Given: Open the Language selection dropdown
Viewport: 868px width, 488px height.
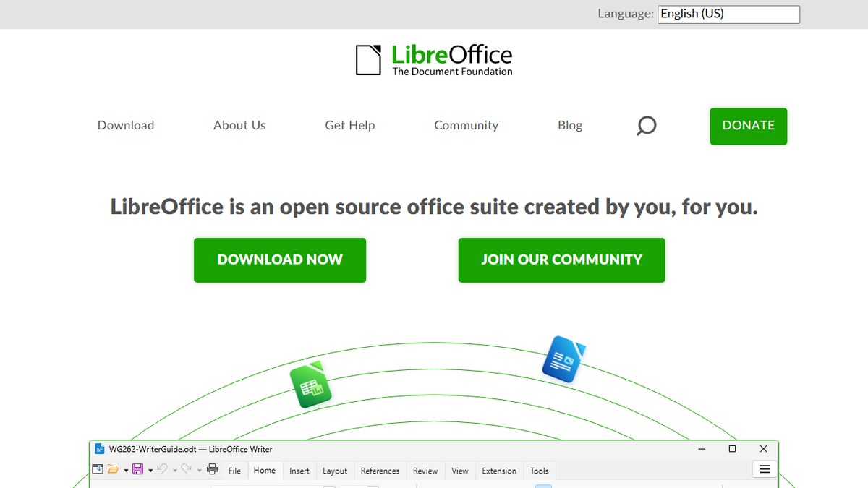Looking at the screenshot, I should click(728, 14).
